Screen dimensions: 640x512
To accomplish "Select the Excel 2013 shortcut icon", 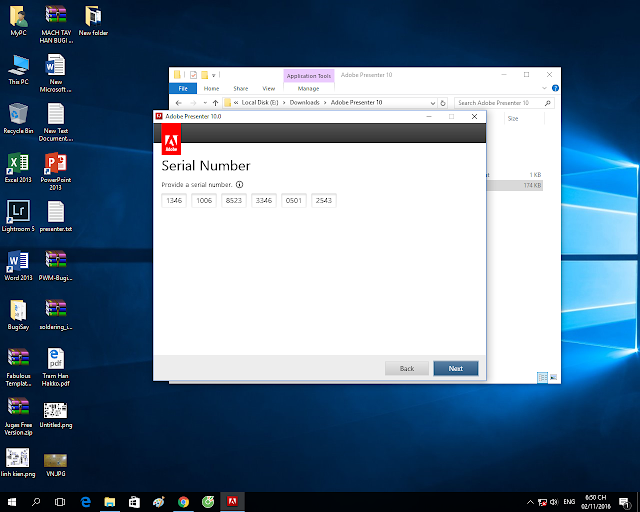I will [x=18, y=163].
